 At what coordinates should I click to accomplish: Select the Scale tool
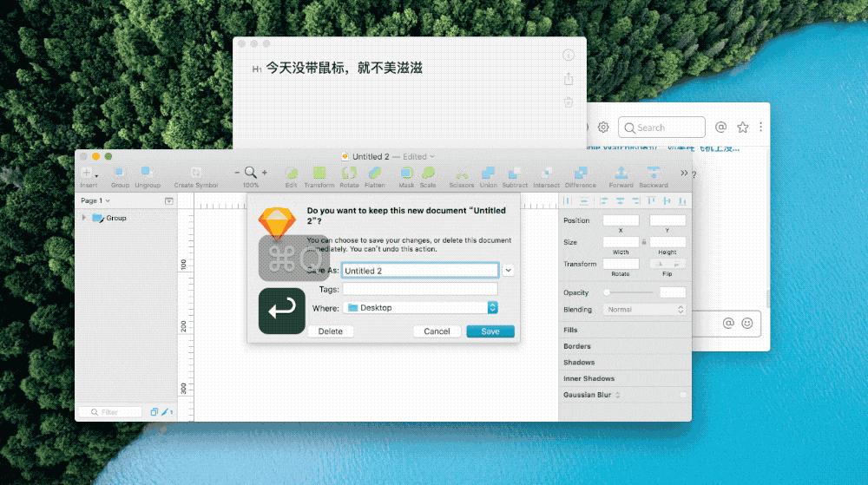(428, 173)
